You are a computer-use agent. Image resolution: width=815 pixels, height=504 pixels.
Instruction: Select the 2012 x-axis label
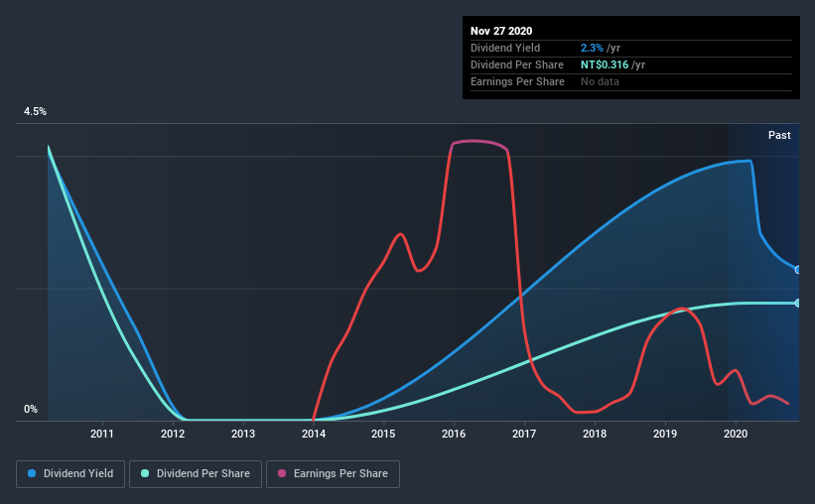coord(173,434)
